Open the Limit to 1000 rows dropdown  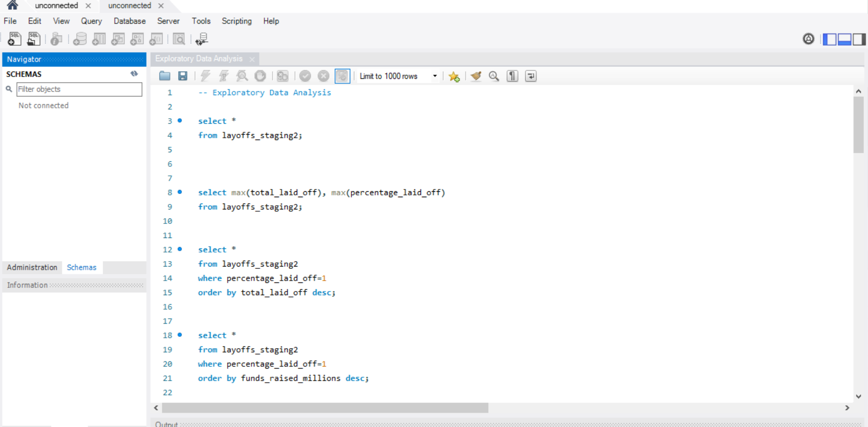tap(435, 76)
